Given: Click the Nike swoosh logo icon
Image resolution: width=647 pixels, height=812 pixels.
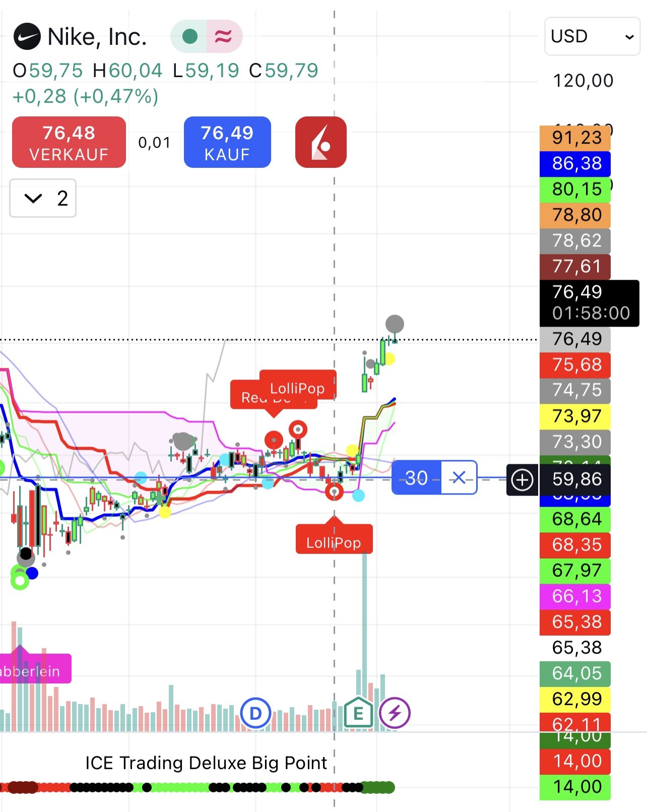Looking at the screenshot, I should tap(27, 37).
